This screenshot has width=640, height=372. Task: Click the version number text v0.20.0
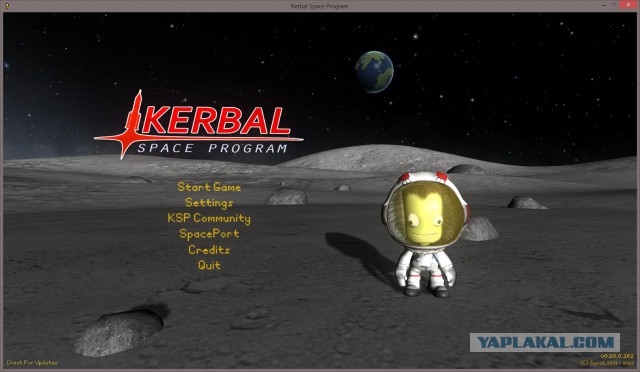(x=617, y=356)
